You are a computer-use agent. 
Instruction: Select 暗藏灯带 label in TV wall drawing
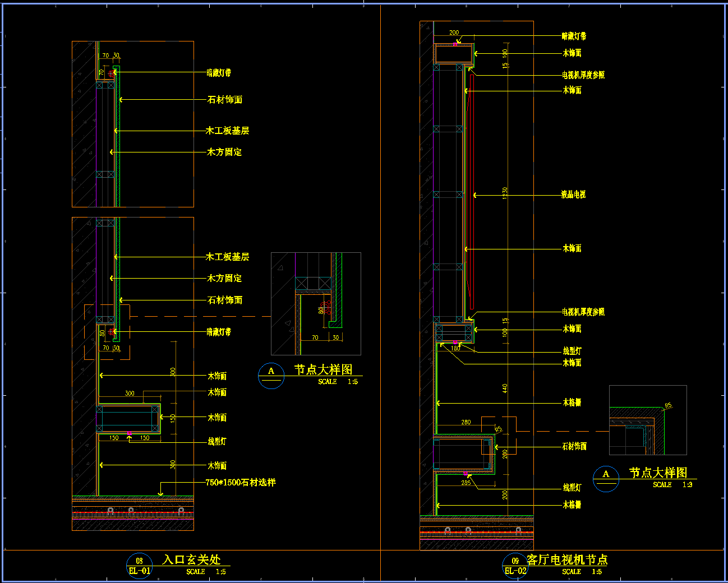tap(574, 36)
